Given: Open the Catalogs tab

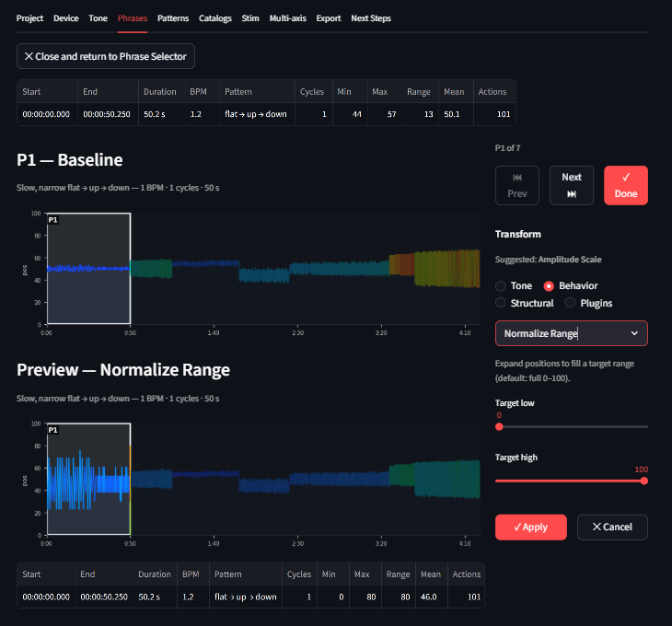Looking at the screenshot, I should 214,18.
